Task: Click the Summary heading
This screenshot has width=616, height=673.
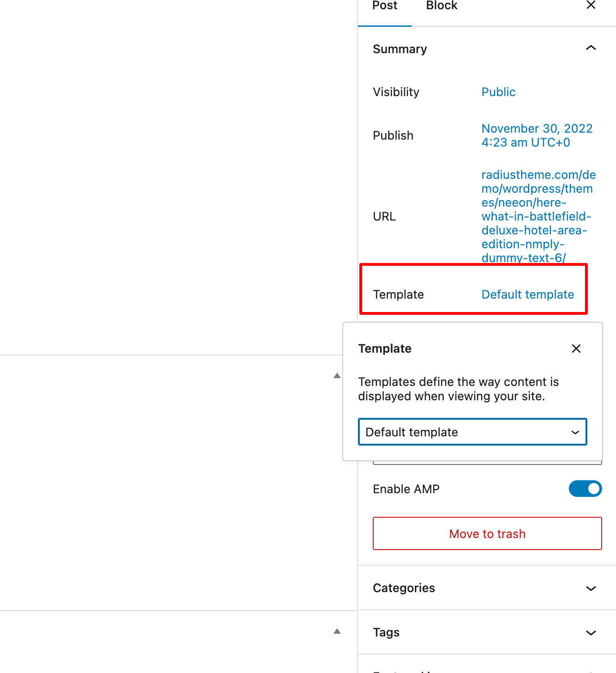Action: [x=400, y=49]
